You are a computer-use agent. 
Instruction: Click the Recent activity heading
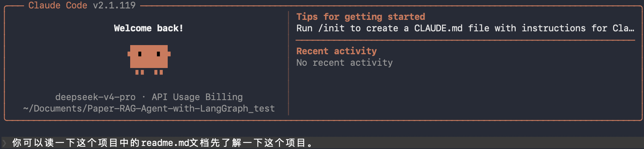[x=337, y=51]
